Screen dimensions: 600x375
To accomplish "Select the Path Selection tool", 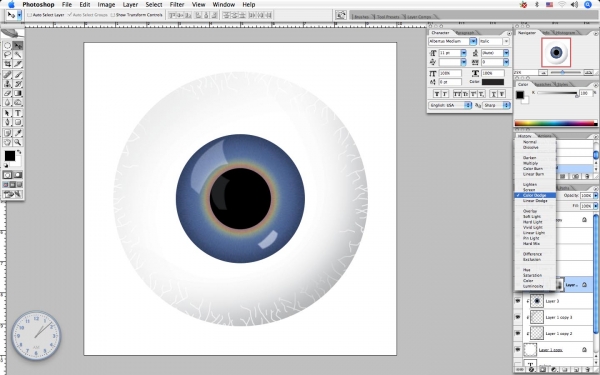I will [7, 113].
